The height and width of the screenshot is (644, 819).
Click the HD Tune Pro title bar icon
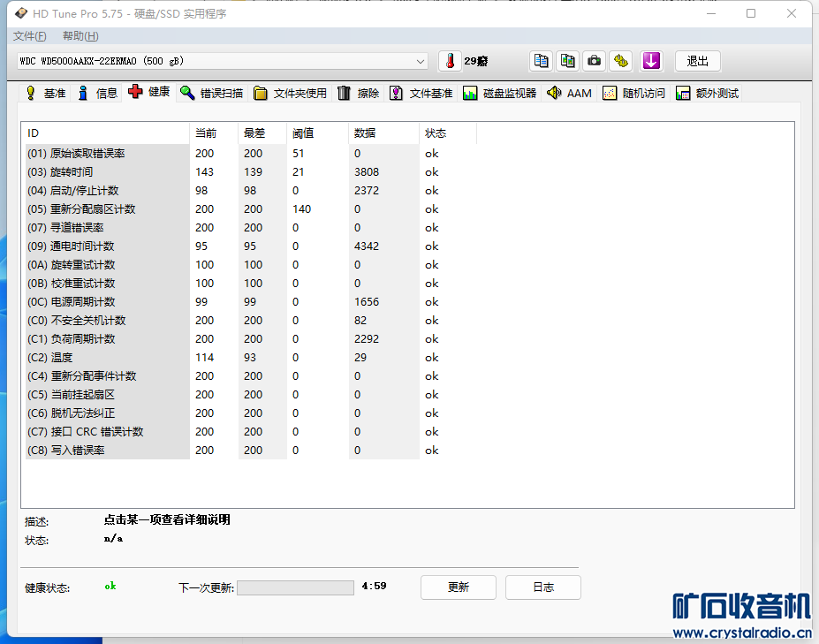tap(21, 13)
